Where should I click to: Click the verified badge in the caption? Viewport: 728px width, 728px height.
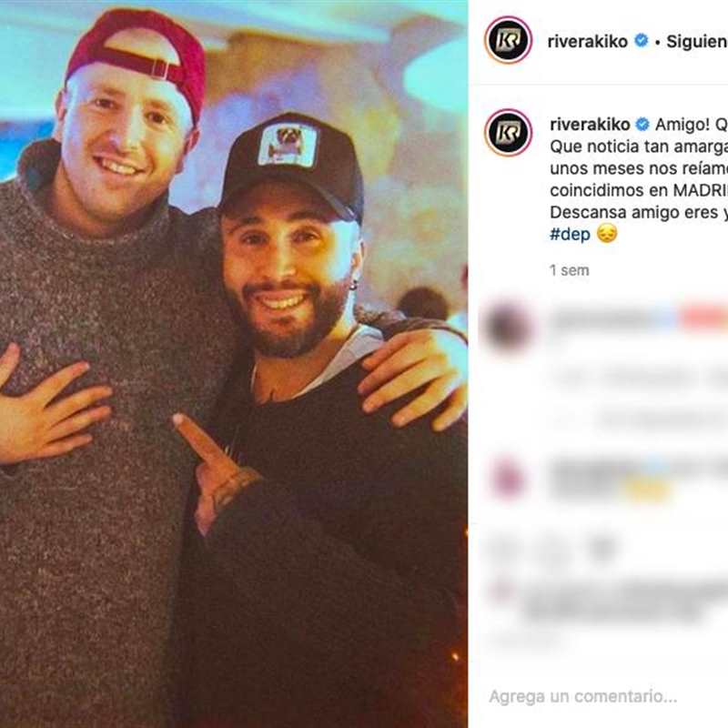[x=642, y=124]
